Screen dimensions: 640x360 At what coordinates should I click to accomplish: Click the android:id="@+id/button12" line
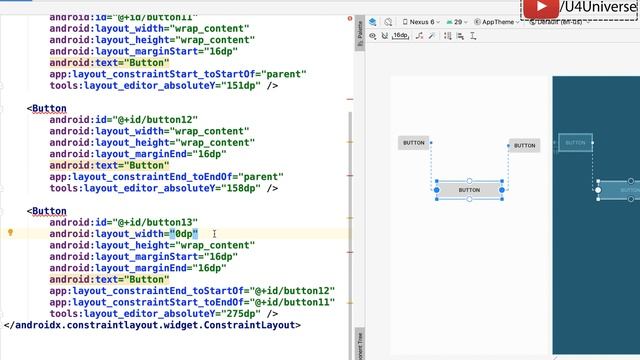coord(124,120)
